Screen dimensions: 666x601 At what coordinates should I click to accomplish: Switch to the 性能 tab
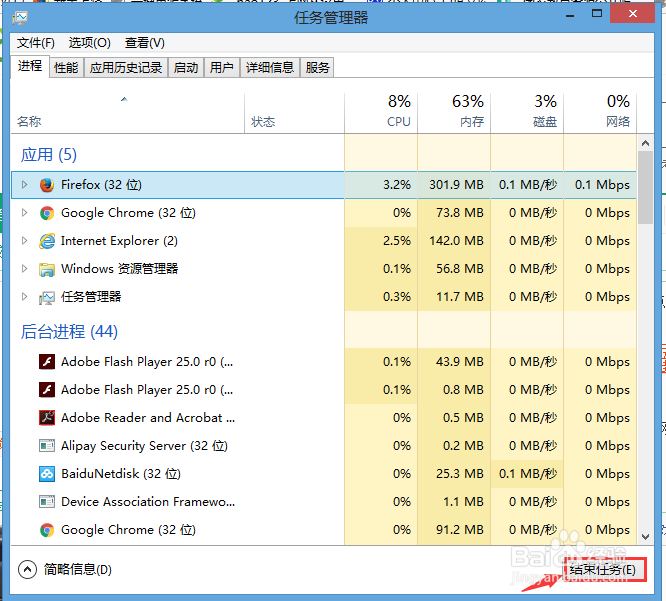[x=66, y=68]
